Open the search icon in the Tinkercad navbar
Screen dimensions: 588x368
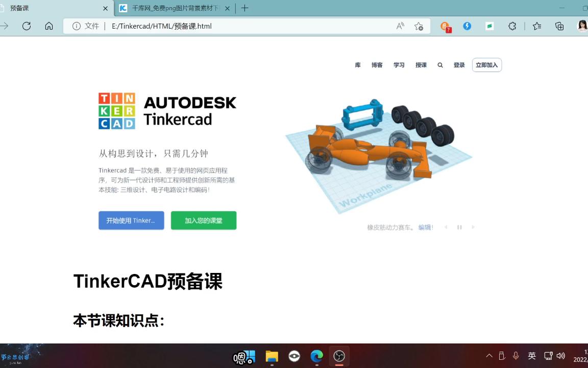pyautogui.click(x=439, y=65)
